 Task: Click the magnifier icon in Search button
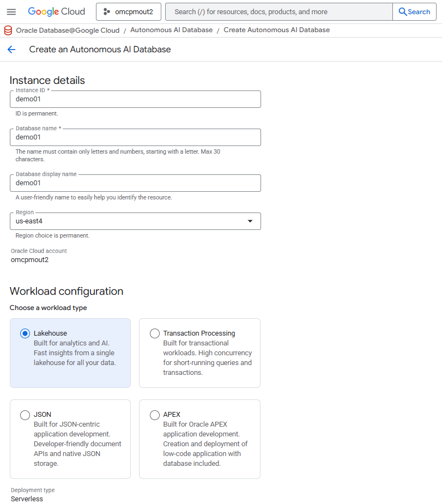(402, 12)
